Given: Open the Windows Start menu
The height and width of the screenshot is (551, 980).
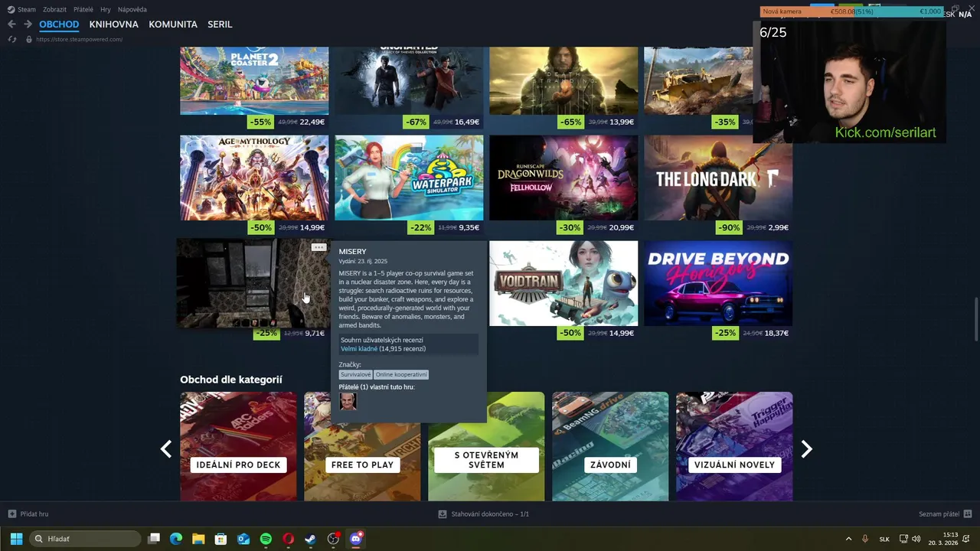Looking at the screenshot, I should [16, 539].
